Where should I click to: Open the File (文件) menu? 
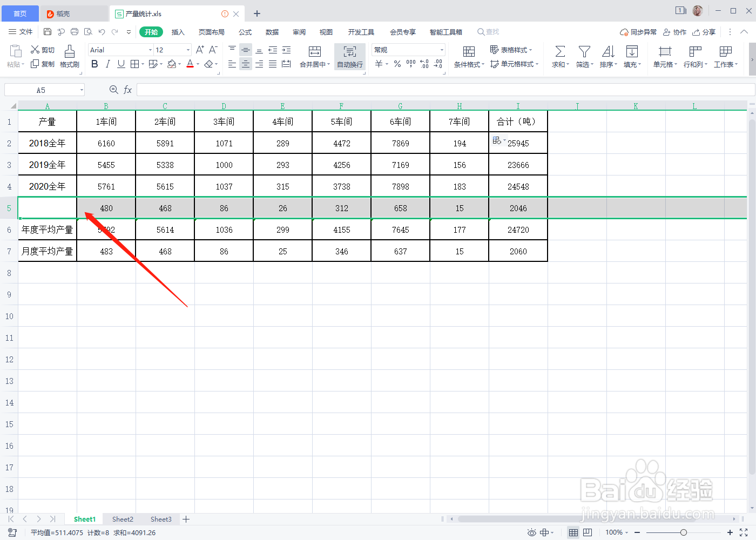pos(21,32)
